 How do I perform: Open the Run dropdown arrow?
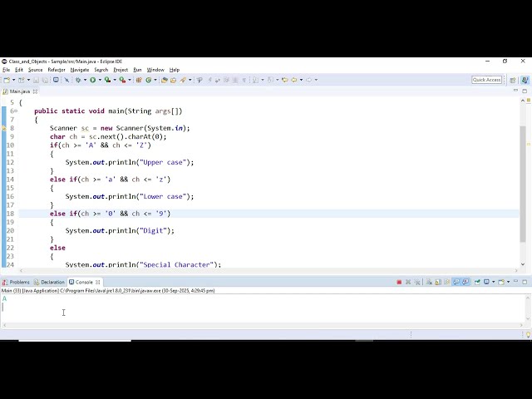(100, 80)
